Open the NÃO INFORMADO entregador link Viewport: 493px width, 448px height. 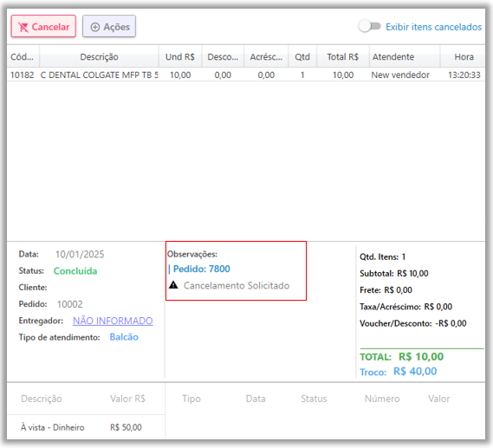(113, 321)
